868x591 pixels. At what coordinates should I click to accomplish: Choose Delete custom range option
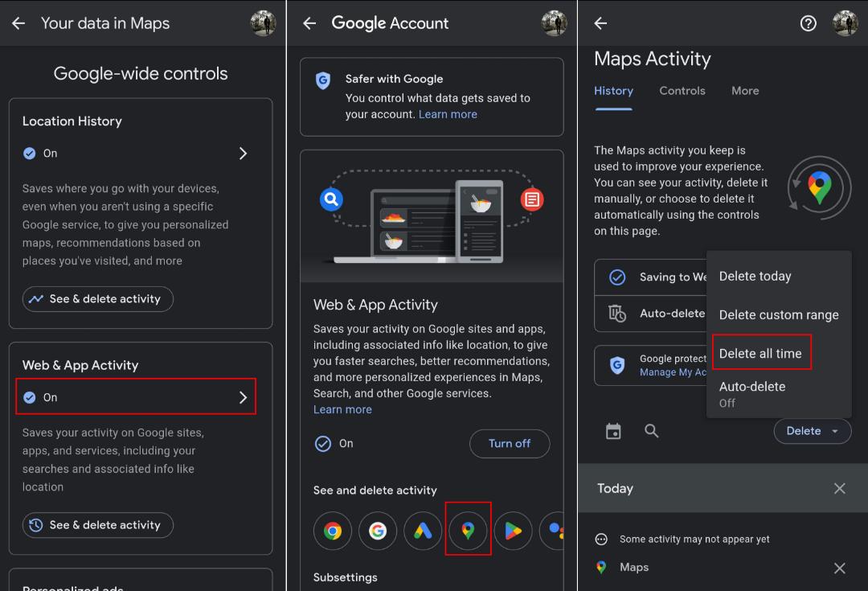[778, 314]
